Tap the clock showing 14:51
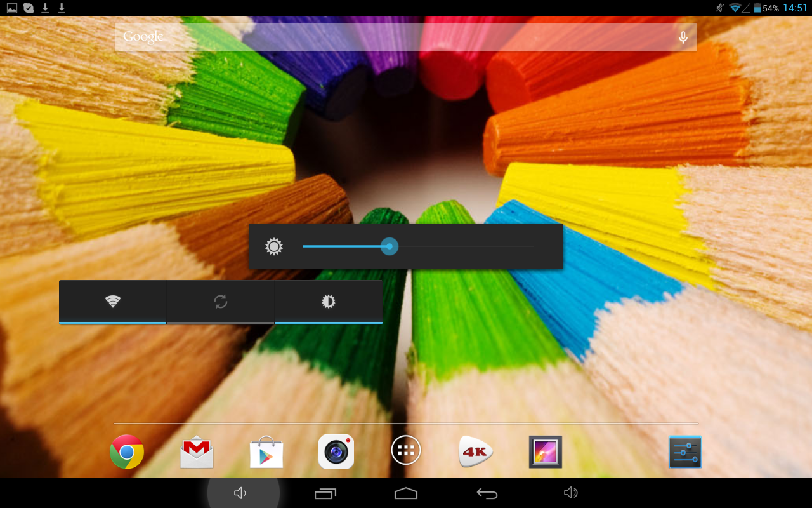 [796, 8]
